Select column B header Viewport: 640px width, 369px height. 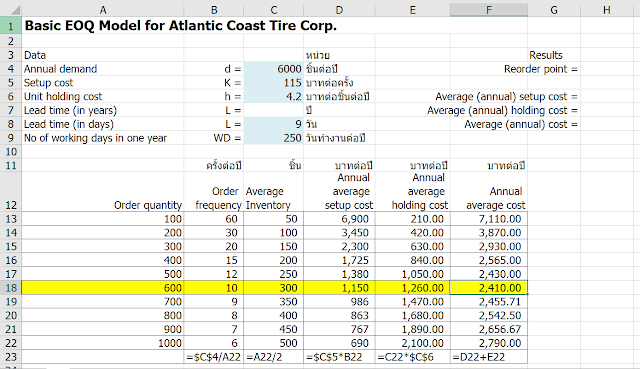tap(214, 10)
